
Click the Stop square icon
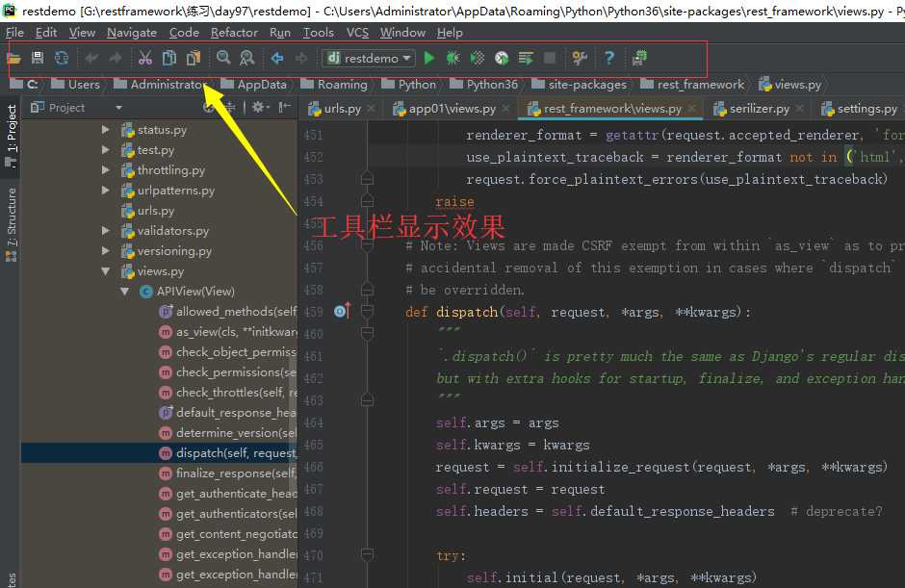550,58
